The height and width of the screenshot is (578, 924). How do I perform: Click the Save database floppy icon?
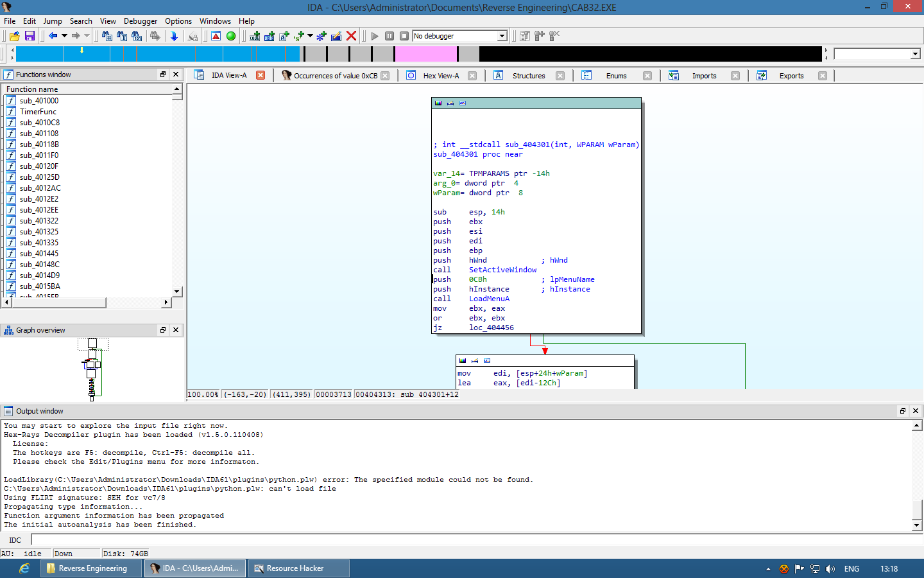(x=30, y=36)
